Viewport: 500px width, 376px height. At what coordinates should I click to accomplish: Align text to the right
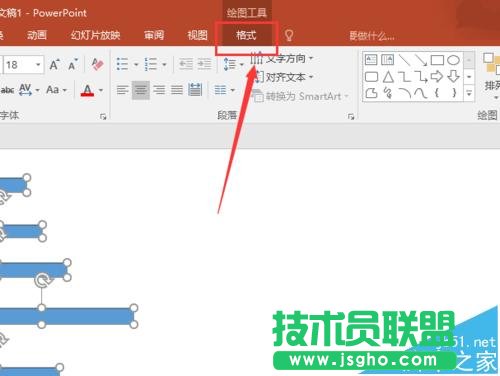(159, 90)
